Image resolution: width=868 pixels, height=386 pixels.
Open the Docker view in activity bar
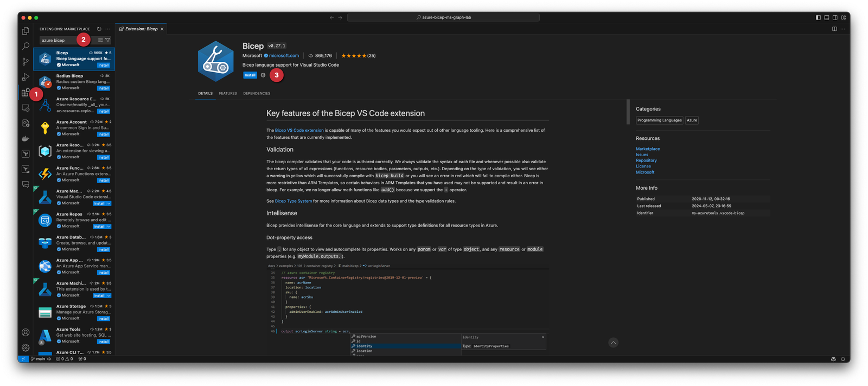tap(25, 139)
